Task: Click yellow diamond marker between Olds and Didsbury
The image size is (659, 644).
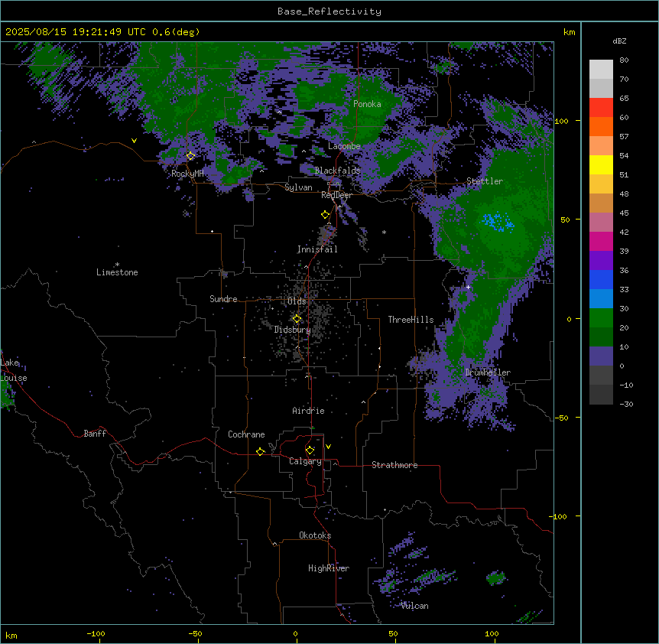Action: point(297,319)
